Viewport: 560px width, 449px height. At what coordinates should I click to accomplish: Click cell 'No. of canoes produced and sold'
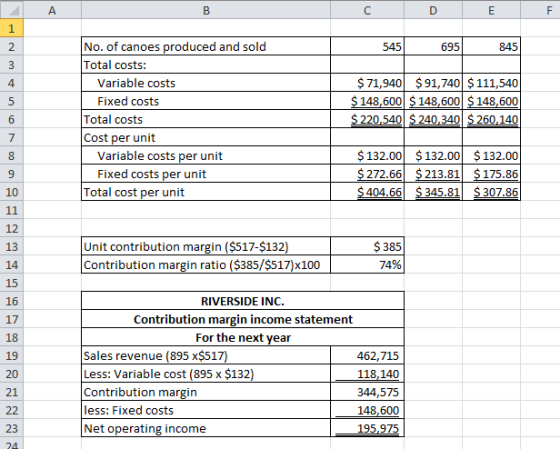pyautogui.click(x=206, y=46)
